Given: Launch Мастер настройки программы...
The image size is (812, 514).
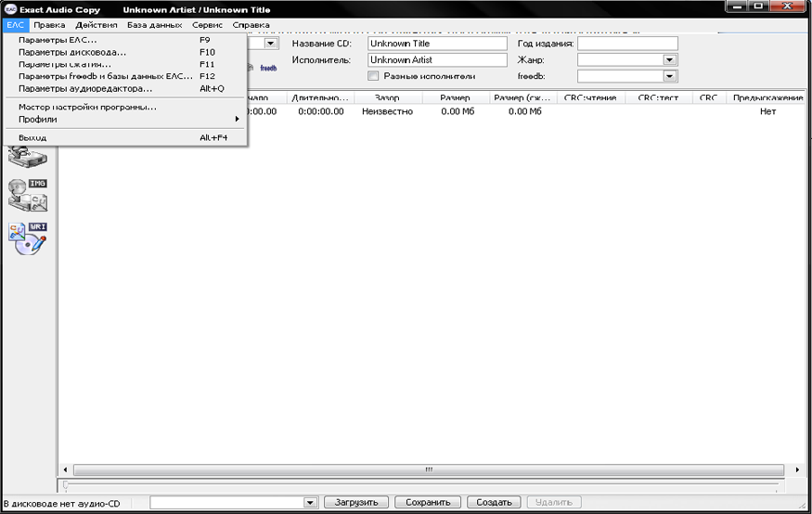Looking at the screenshot, I should click(x=124, y=107).
